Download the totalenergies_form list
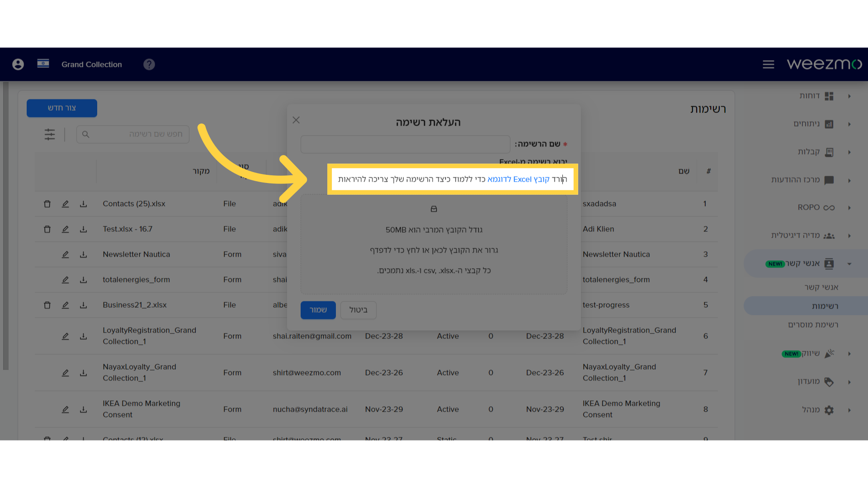This screenshot has width=868, height=488. [x=83, y=280]
